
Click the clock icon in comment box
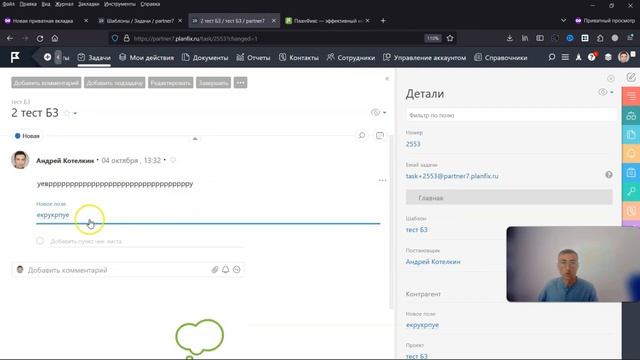point(237,269)
